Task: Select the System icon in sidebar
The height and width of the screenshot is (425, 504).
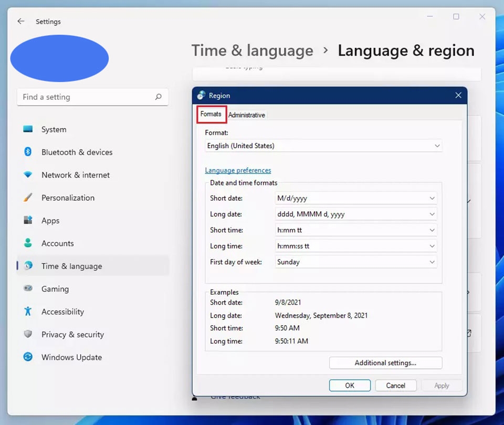Action: point(29,129)
